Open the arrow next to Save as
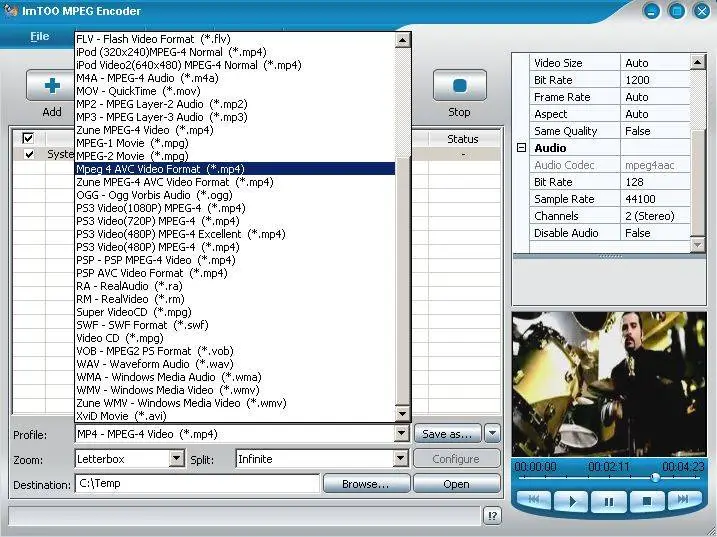The width and height of the screenshot is (717, 537). pos(492,433)
